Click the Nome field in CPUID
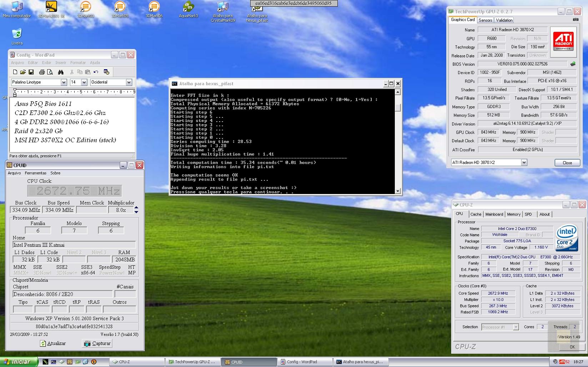Image resolution: width=588 pixels, height=367 pixels. [74, 245]
